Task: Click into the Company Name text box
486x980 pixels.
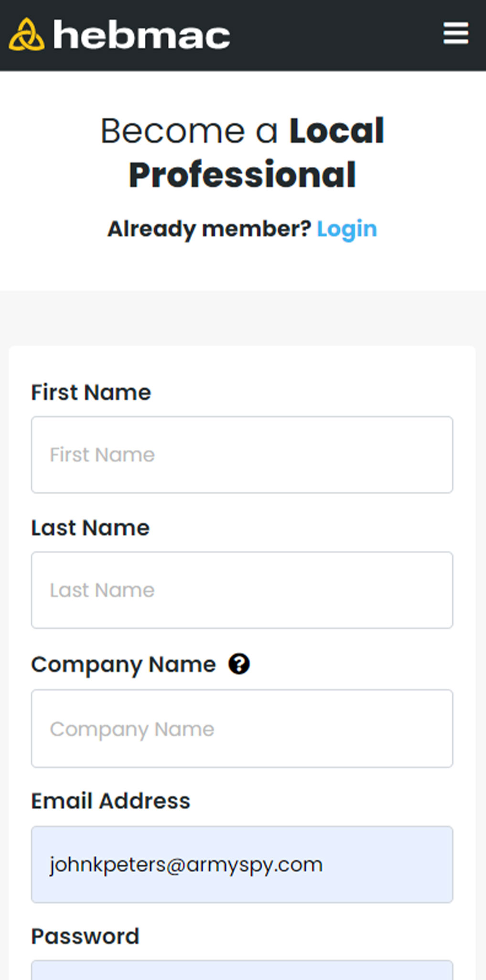Action: [242, 729]
